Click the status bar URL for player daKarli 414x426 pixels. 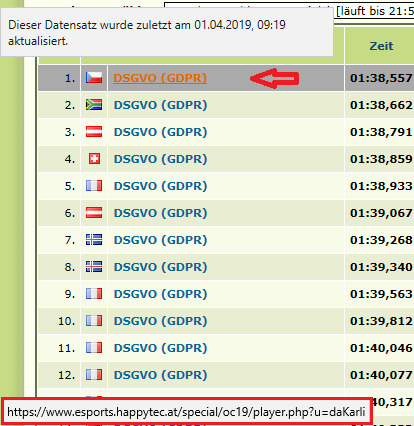coord(186,412)
